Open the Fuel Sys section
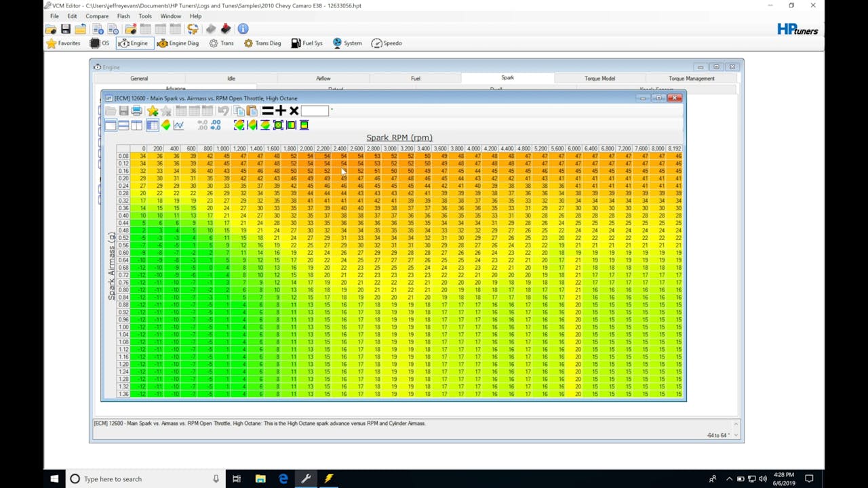Image resolution: width=868 pixels, height=488 pixels. 307,43
